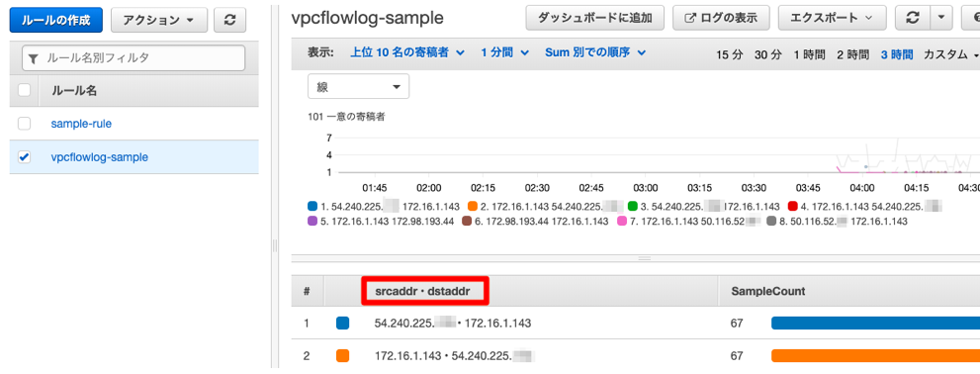Check the sample-rule checkbox
Viewport: 980px width, 374px height.
click(25, 124)
